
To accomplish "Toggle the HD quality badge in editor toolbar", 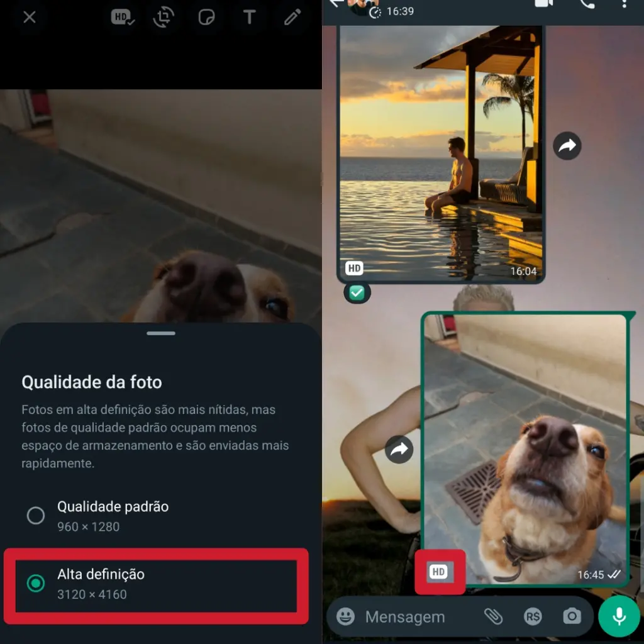I will (121, 17).
